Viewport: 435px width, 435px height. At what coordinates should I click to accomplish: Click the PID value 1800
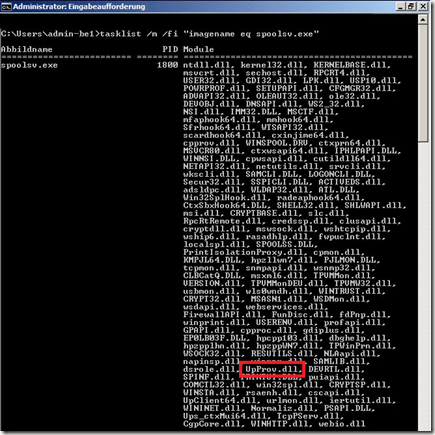[167, 65]
